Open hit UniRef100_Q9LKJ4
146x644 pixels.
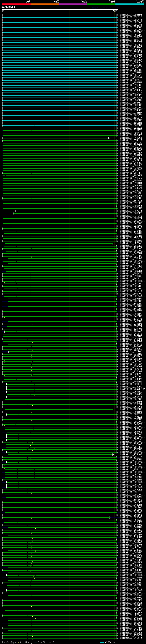pos(131,20)
